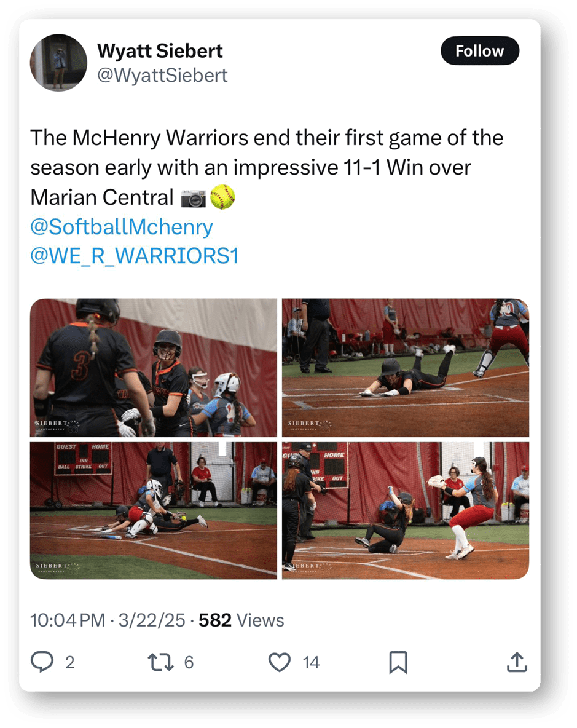This screenshot has width=577, height=728.
Task: Click the Wyatt Siebert display name
Action: [x=160, y=50]
